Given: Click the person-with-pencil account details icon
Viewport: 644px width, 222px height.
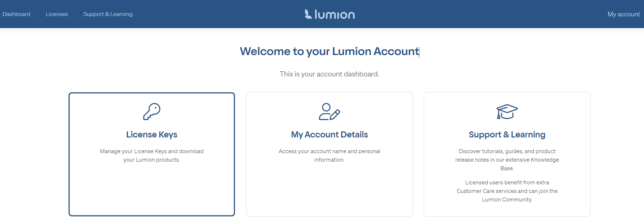Looking at the screenshot, I should (329, 112).
